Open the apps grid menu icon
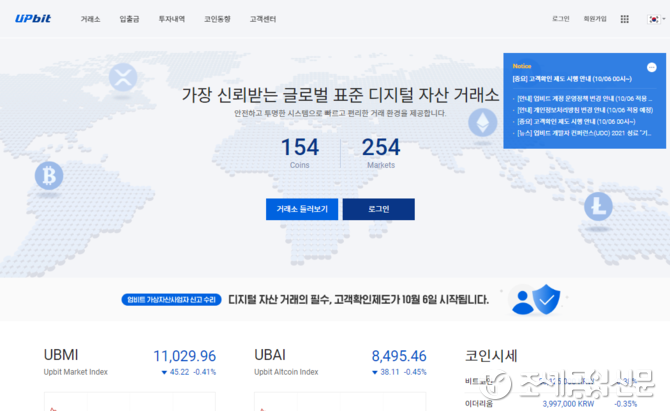The image size is (670, 411). pos(625,19)
